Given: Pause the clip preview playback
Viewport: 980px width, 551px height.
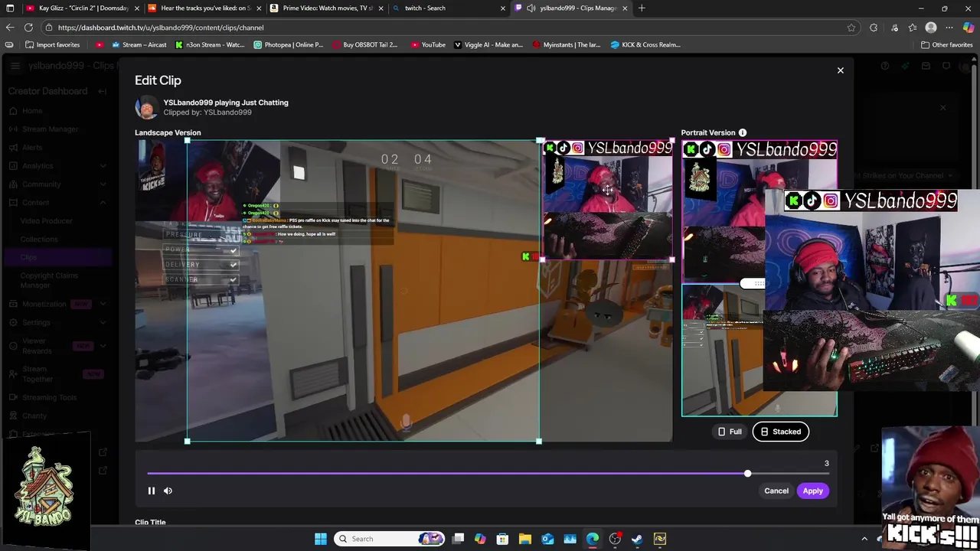Looking at the screenshot, I should pyautogui.click(x=152, y=491).
